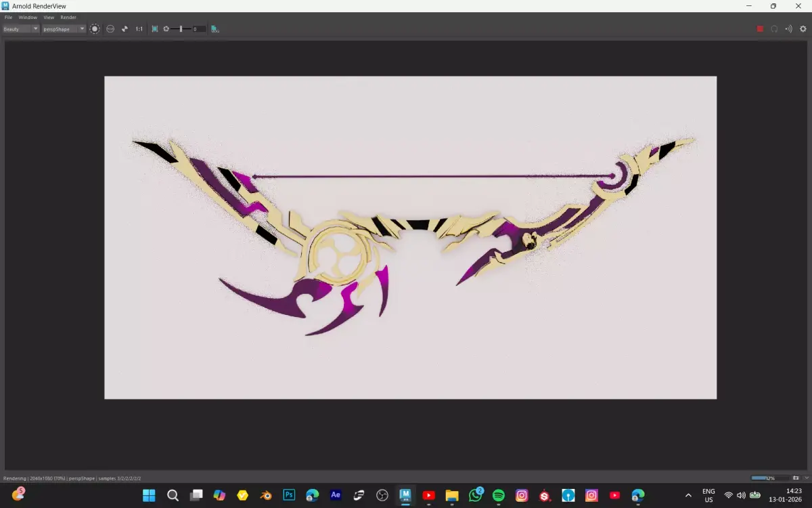The image size is (812, 508).
Task: Open the Window menu
Action: [28, 17]
